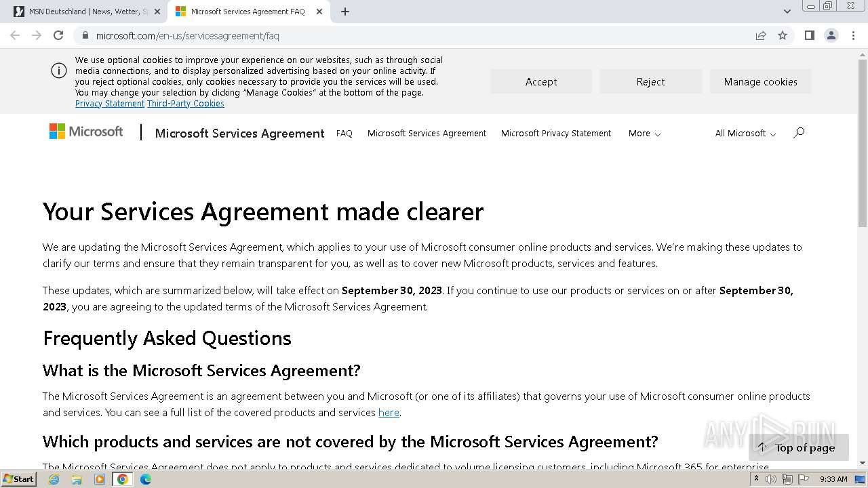Click the browser forward arrow
Viewport: 868px width, 488px height.
click(x=37, y=35)
